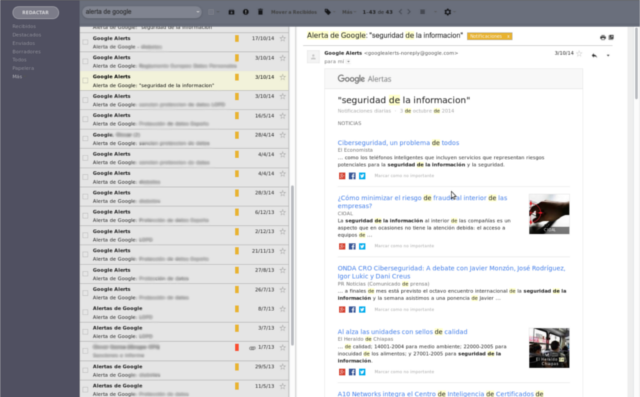This screenshot has width=640, height=397.
Task: Click yellow label marker on 17/10/14 email
Action: [237, 39]
